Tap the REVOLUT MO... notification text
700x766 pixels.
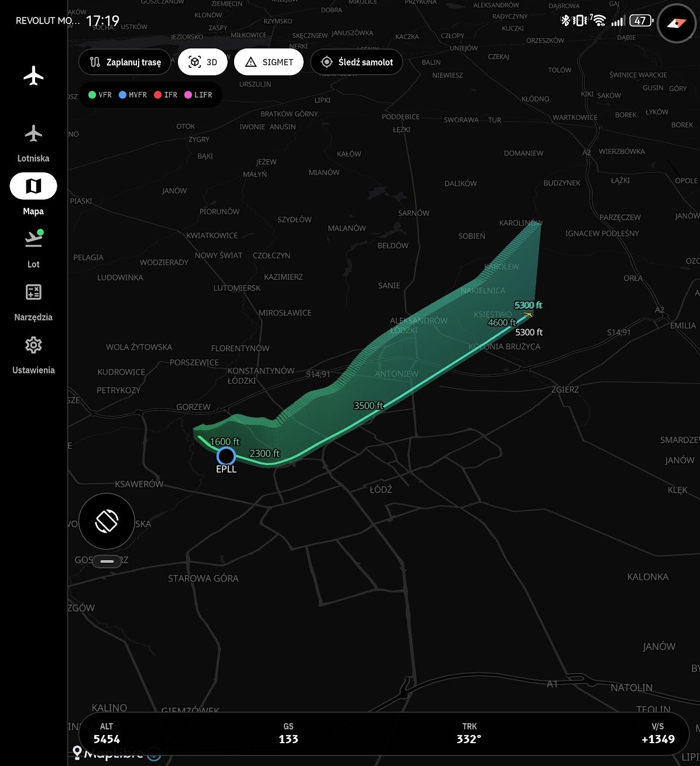click(x=47, y=20)
